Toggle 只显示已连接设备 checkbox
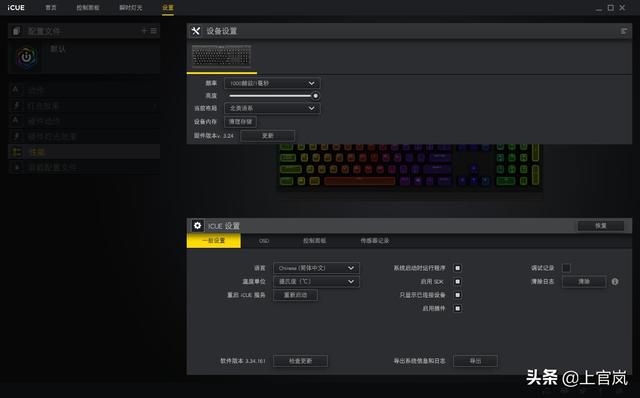 [x=458, y=295]
